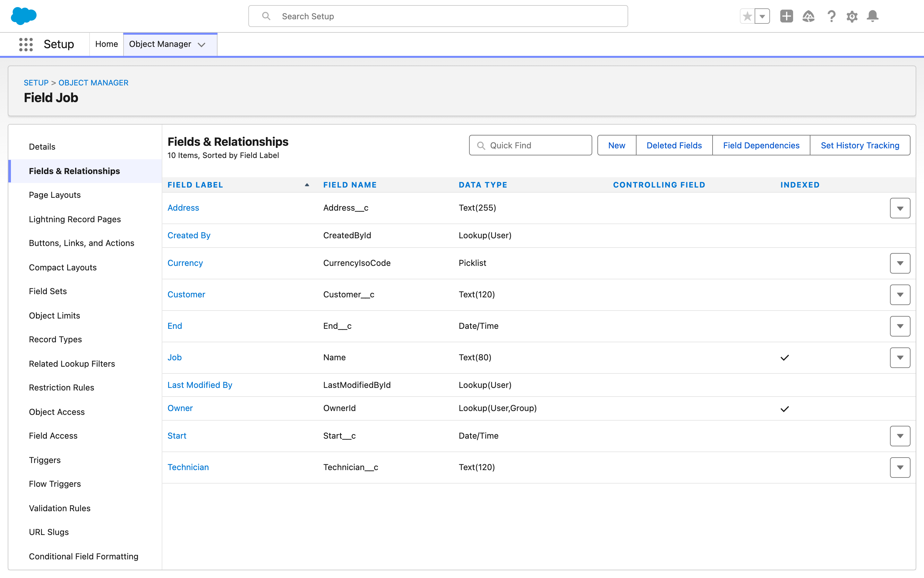
Task: Go to SETUP breadcrumb link
Action: coord(36,83)
